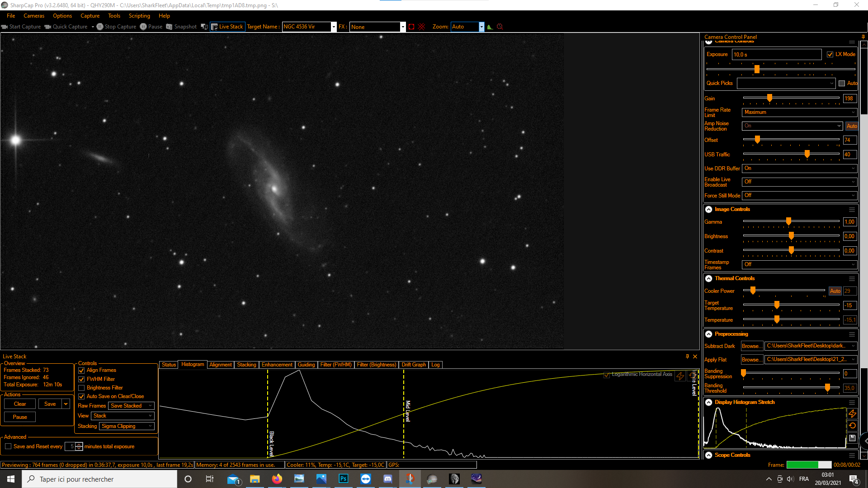
Task: Click Browse button next to Subtract Dark
Action: pyautogui.click(x=751, y=346)
